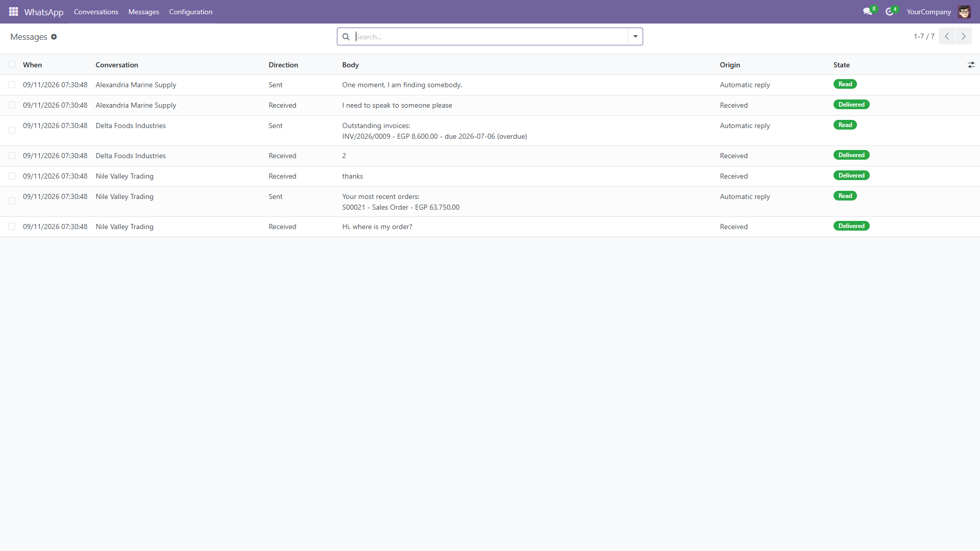Open the apps grid home menu

pos(13,11)
